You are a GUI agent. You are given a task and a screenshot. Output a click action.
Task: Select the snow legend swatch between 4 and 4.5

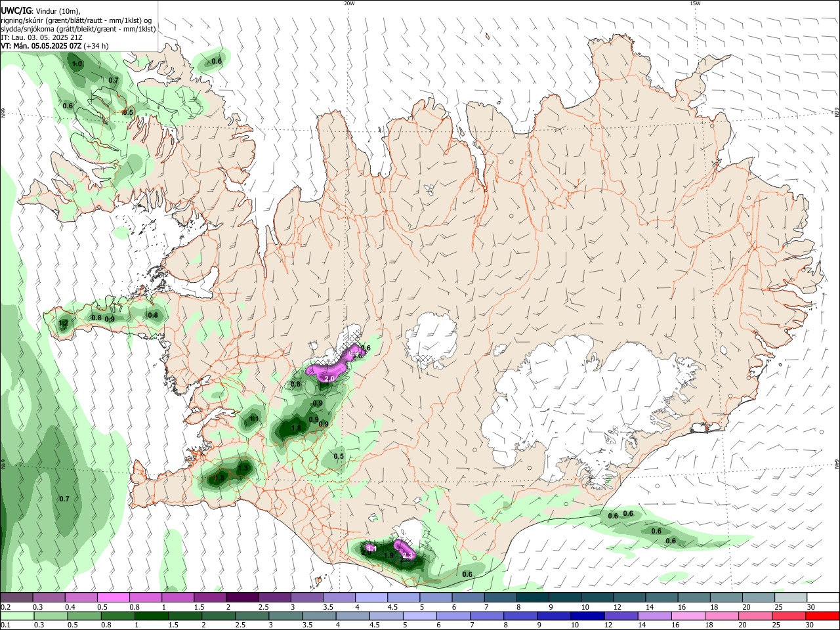tap(370, 597)
